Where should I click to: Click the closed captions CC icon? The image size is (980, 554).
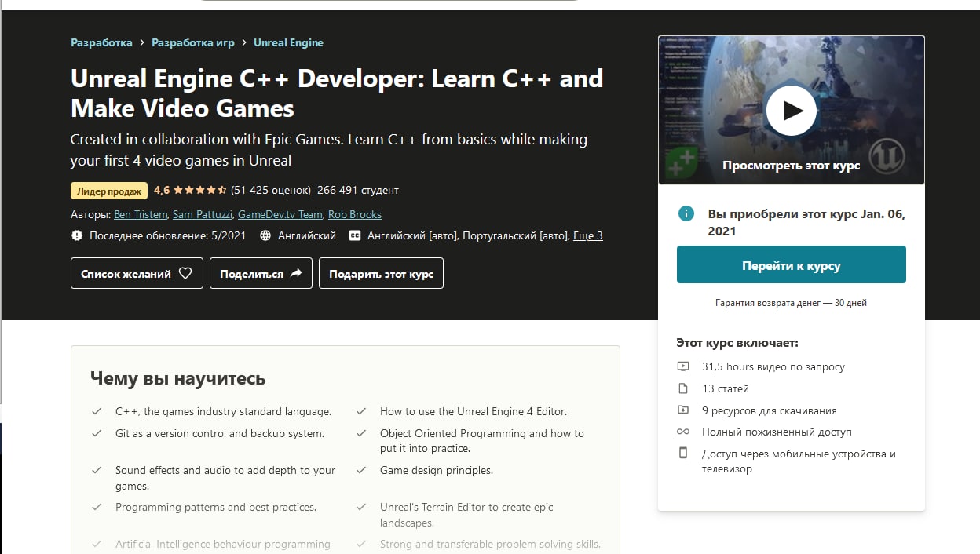pyautogui.click(x=354, y=235)
